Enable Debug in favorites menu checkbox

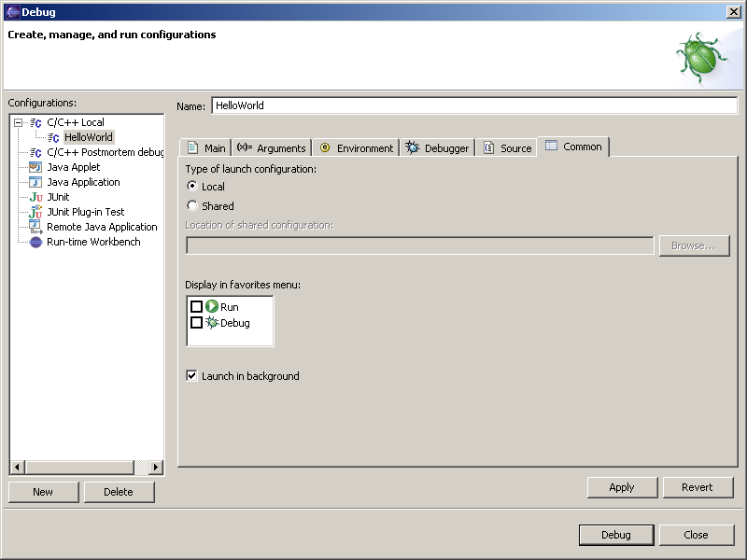pyautogui.click(x=196, y=323)
